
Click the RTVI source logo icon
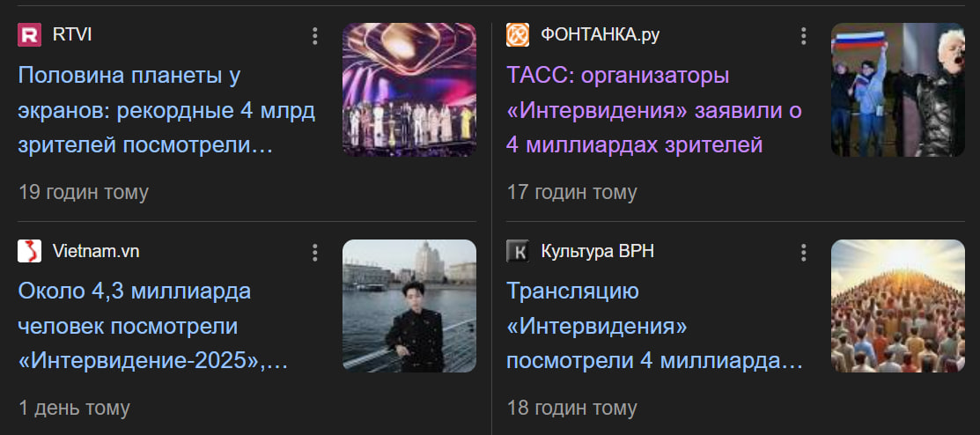pyautogui.click(x=29, y=35)
